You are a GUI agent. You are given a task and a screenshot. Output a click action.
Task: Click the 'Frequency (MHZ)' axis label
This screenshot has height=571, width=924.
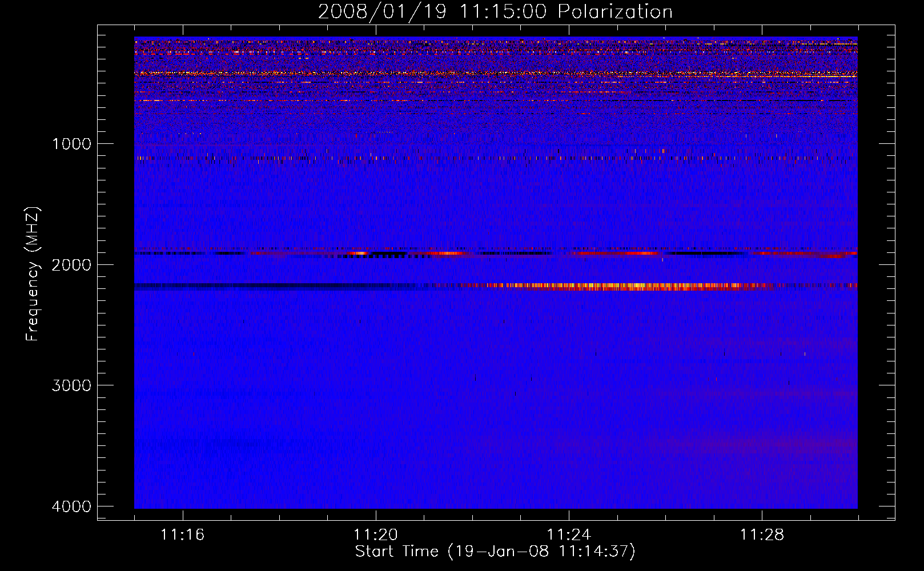click(x=33, y=274)
